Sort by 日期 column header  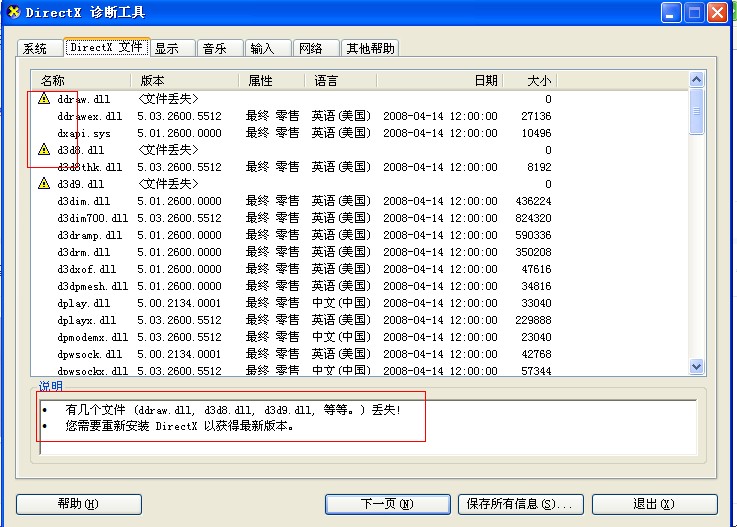pos(440,80)
